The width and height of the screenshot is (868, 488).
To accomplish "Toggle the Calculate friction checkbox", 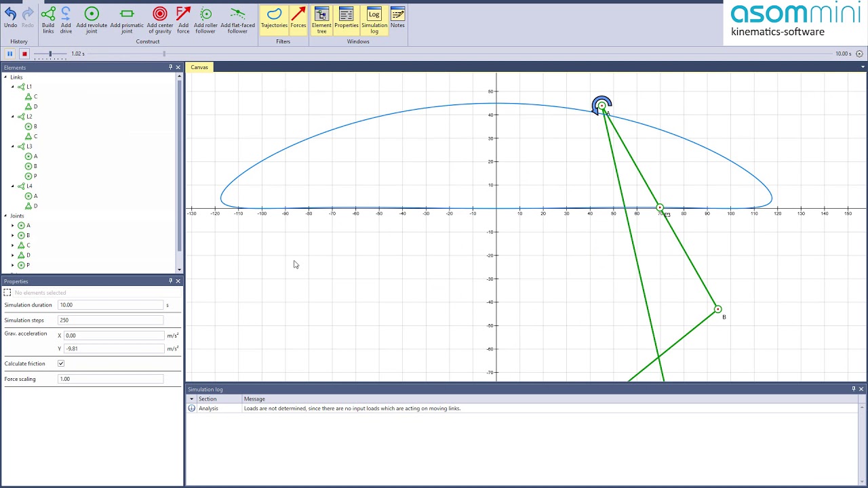I will pyautogui.click(x=61, y=364).
